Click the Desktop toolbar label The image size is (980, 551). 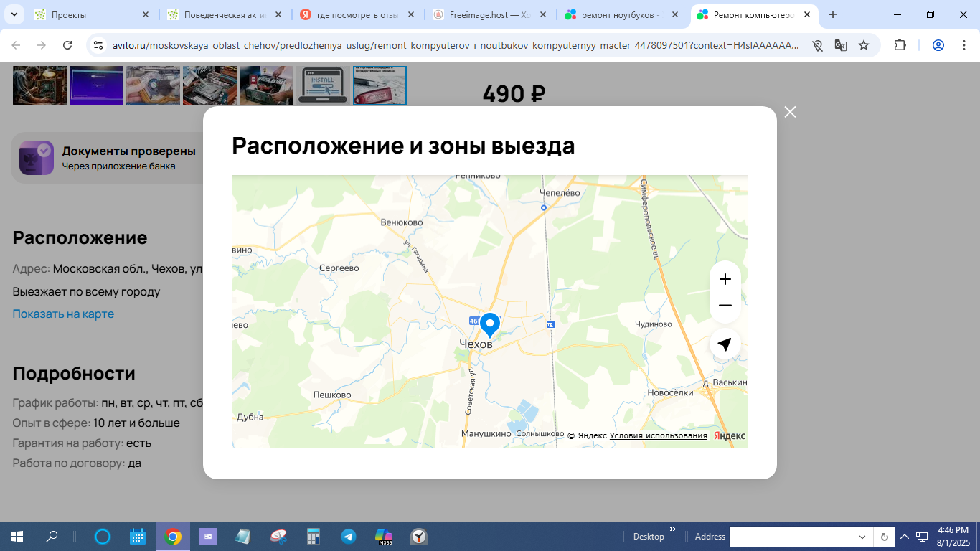click(x=649, y=537)
